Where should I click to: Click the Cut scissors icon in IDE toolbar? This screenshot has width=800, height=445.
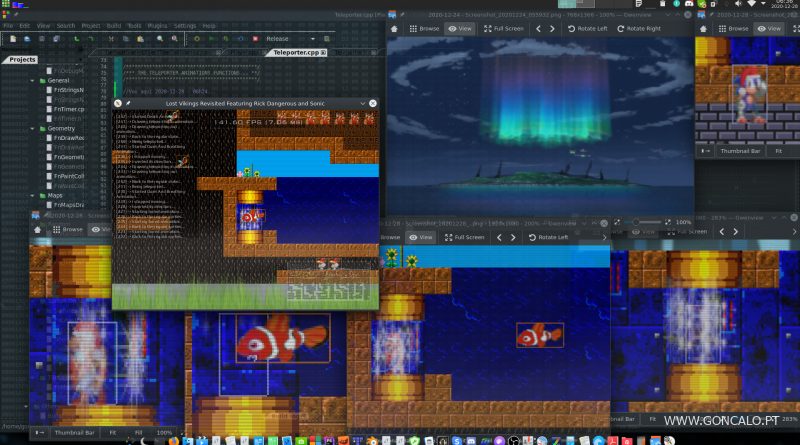(x=111, y=39)
